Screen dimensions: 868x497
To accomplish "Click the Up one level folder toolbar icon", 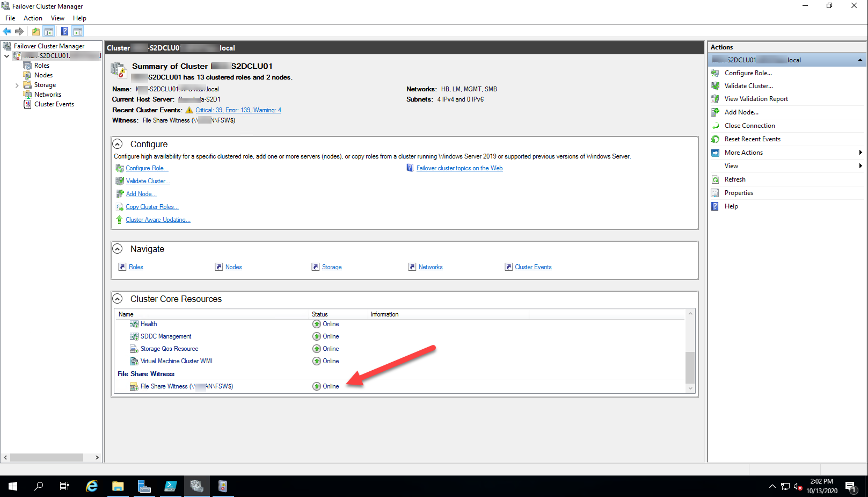I will click(x=36, y=31).
